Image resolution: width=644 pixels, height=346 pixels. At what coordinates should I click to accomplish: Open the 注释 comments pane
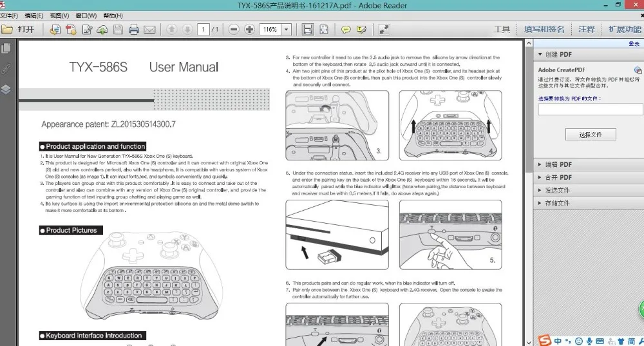click(587, 30)
